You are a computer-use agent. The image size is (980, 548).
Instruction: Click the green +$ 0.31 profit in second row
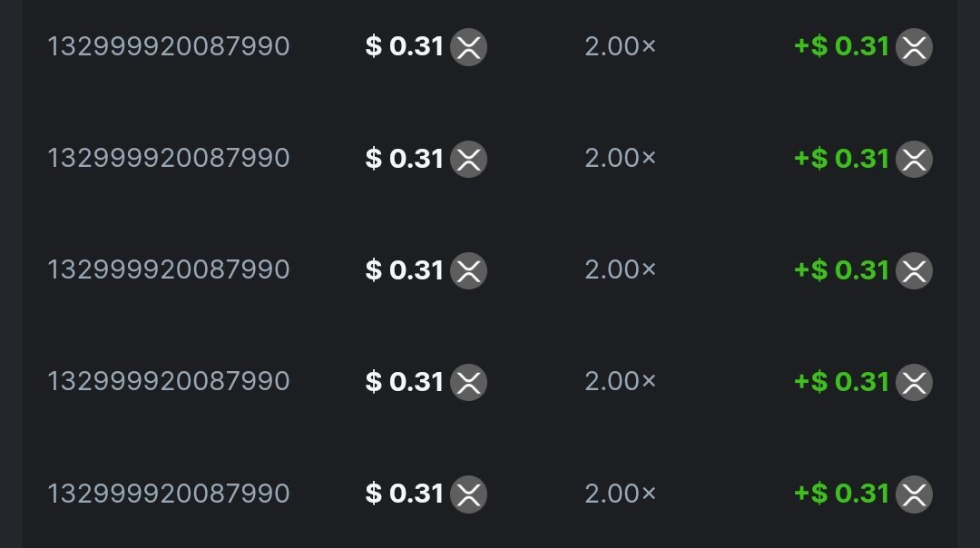click(x=841, y=158)
